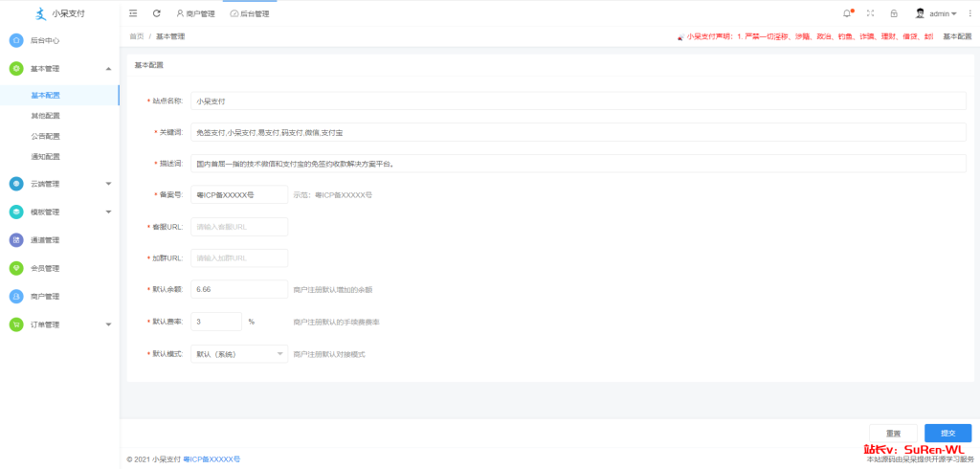This screenshot has height=469, width=980.
Task: Click the refresh page icon
Action: [x=156, y=13]
